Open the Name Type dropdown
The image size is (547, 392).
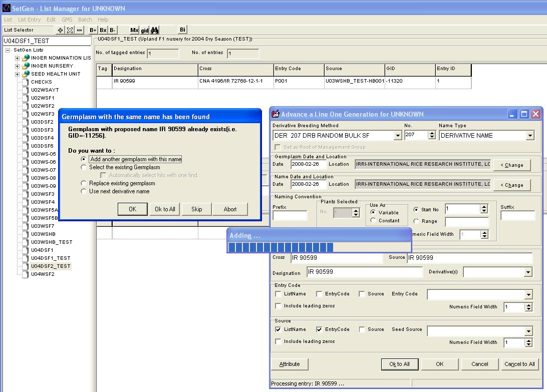coord(530,135)
